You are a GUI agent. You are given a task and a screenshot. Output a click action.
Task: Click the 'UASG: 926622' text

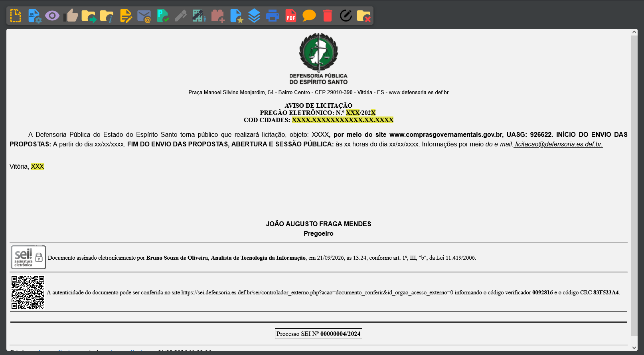(x=529, y=134)
